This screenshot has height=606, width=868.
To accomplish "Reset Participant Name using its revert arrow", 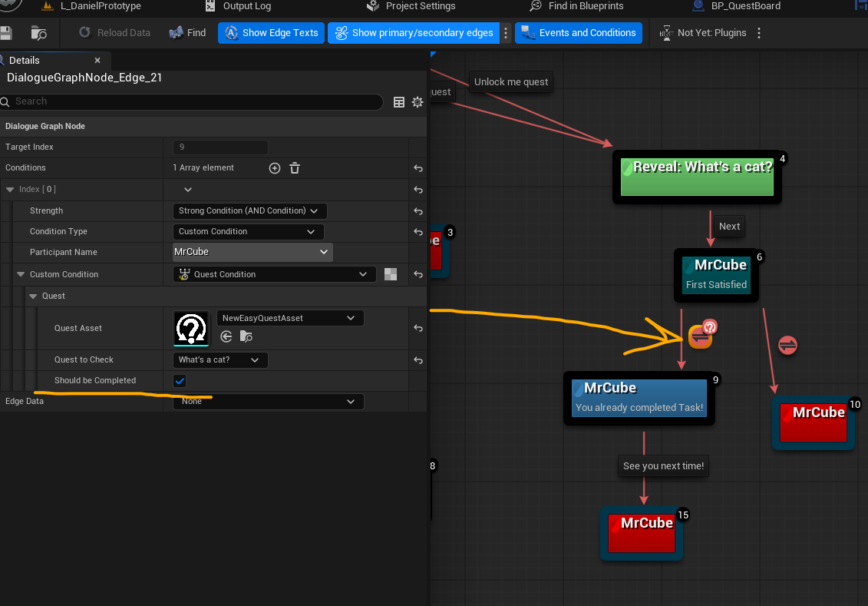I will point(417,252).
